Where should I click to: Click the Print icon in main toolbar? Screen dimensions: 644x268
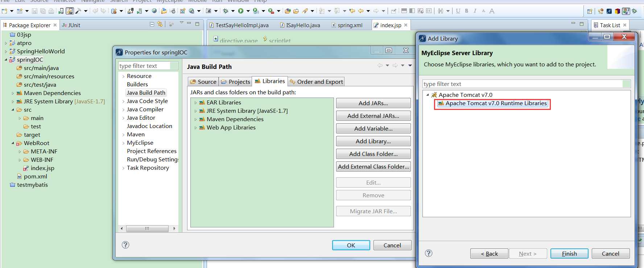click(51, 11)
